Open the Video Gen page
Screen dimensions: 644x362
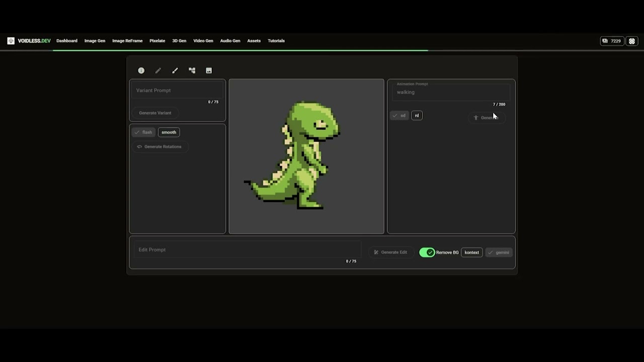203,41
